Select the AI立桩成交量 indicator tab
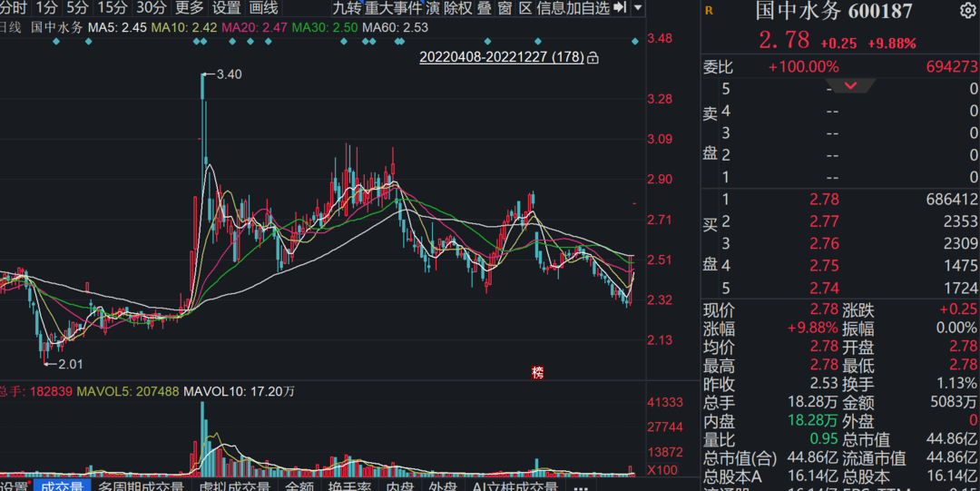Screen dimensions: 980x491 pyautogui.click(x=515, y=486)
